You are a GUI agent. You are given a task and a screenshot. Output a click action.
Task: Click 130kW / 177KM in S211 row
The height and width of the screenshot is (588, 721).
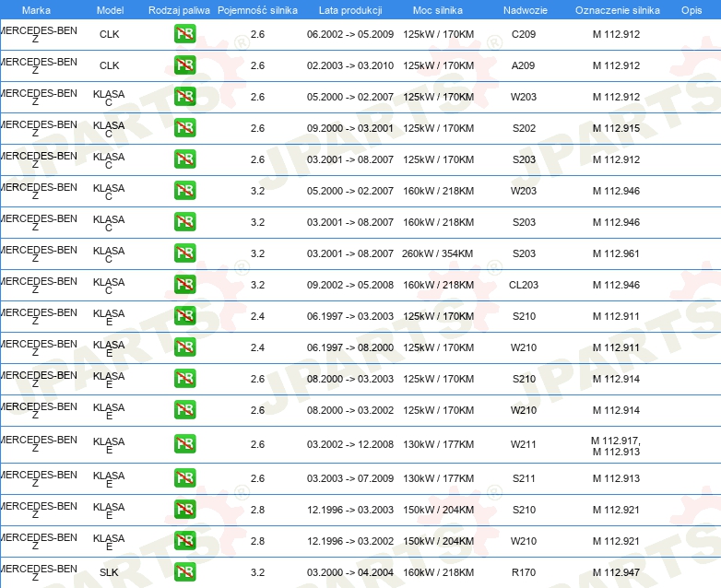coord(438,478)
